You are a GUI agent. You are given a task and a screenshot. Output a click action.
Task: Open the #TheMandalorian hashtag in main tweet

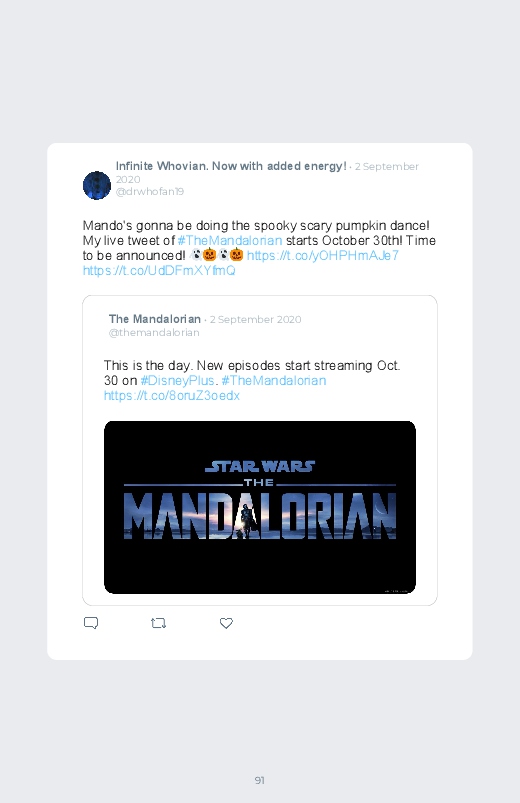click(x=230, y=241)
